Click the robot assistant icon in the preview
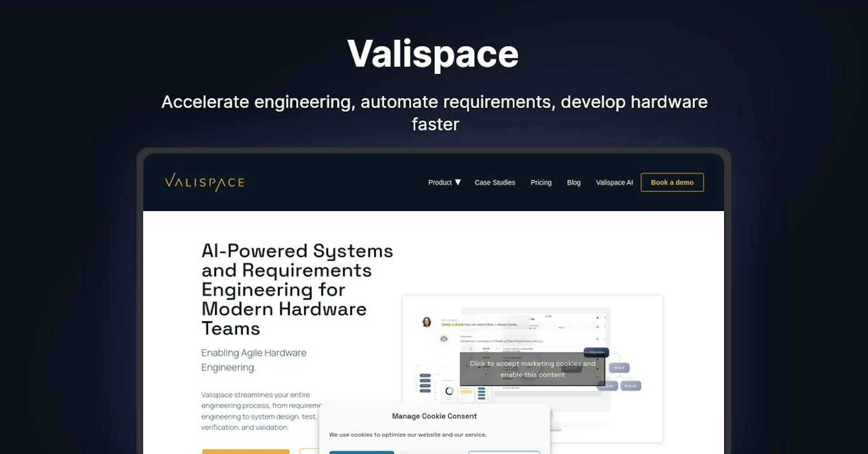The width and height of the screenshot is (868, 454). tap(443, 338)
